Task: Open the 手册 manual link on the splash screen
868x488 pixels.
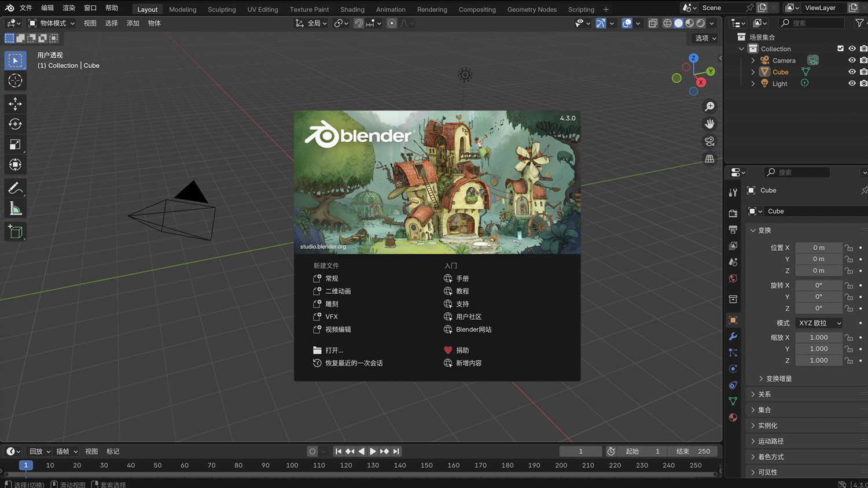Action: point(461,278)
